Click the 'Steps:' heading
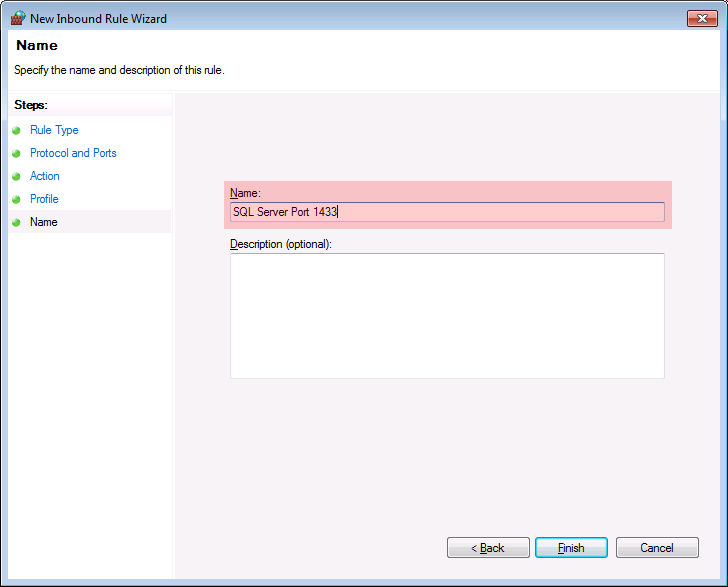This screenshot has height=587, width=728. point(31,105)
